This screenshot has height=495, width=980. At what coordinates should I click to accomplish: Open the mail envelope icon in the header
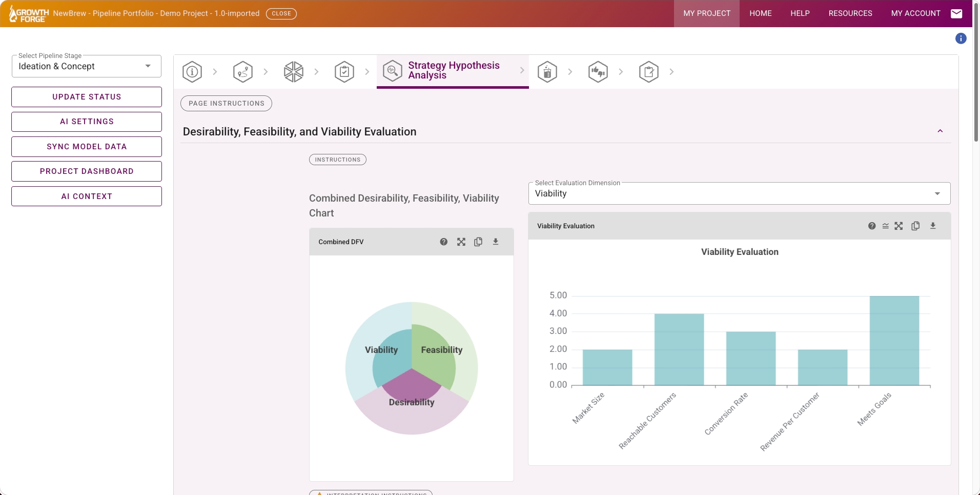tap(956, 14)
